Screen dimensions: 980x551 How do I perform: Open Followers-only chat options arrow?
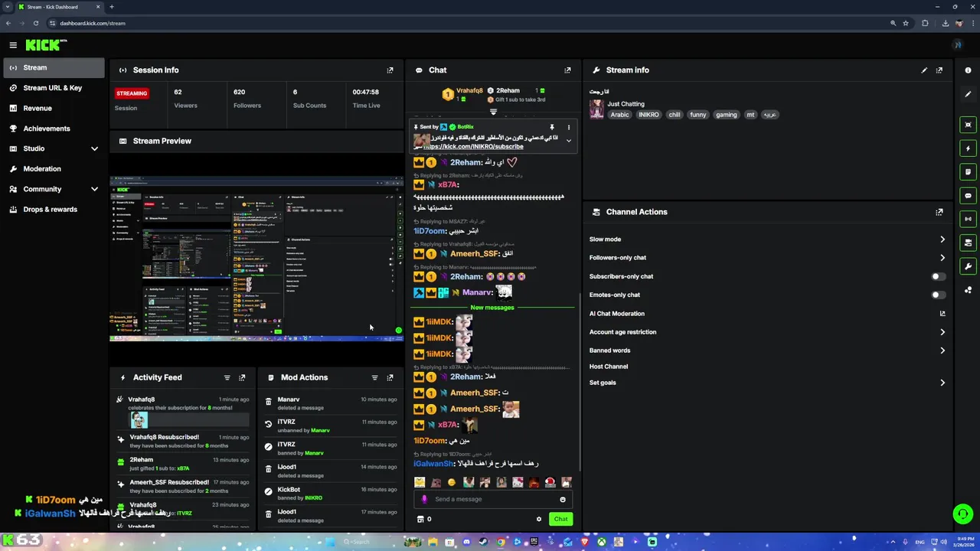(942, 258)
